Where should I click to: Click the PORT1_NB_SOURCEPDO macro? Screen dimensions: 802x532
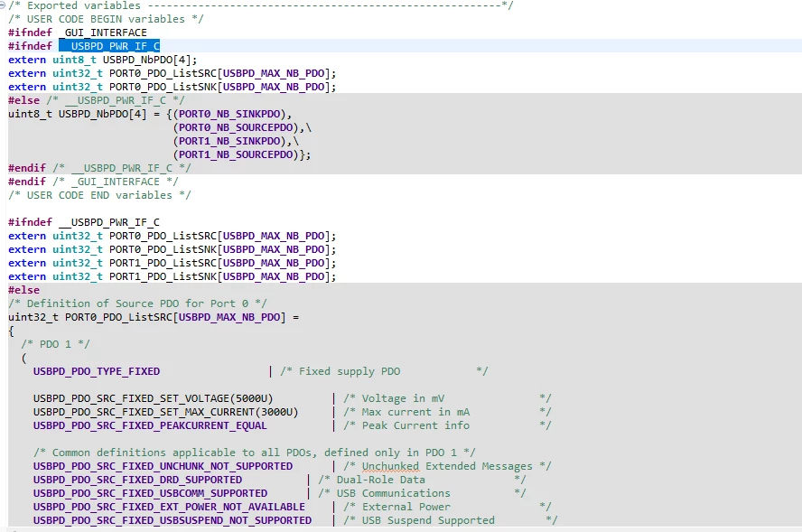point(236,154)
